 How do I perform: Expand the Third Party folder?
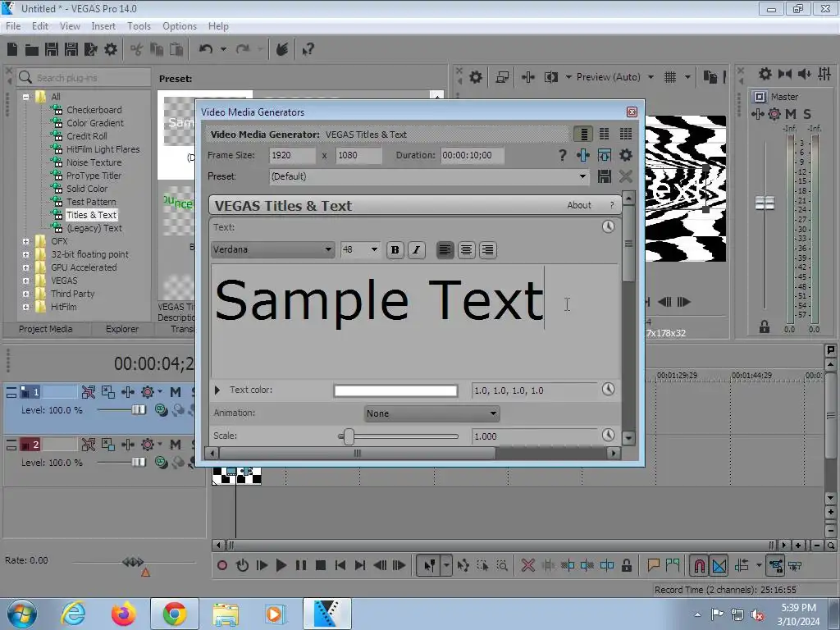coord(25,294)
